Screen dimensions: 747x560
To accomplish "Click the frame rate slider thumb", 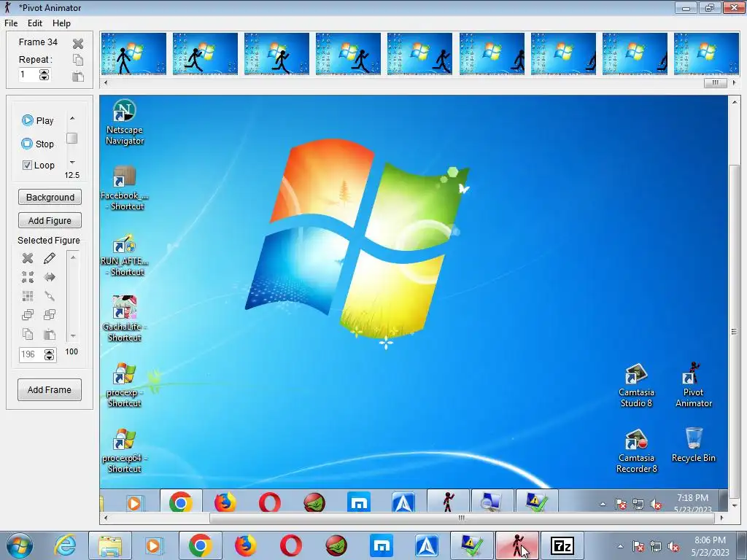I will pyautogui.click(x=72, y=138).
